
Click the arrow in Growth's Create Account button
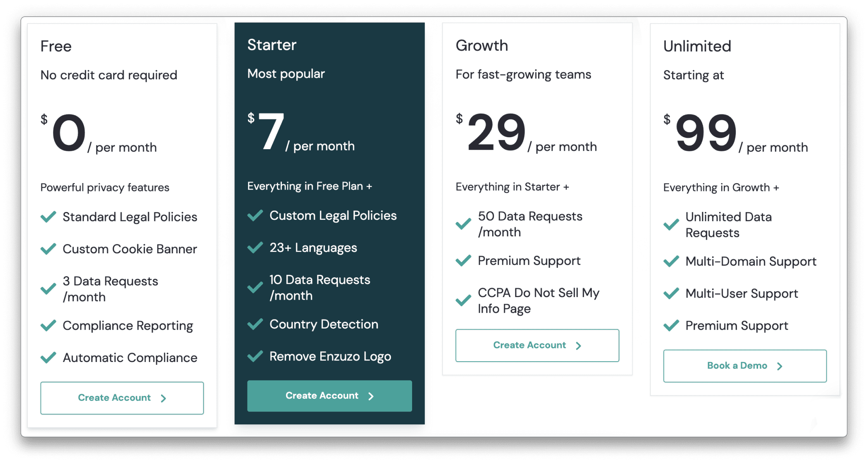(578, 345)
